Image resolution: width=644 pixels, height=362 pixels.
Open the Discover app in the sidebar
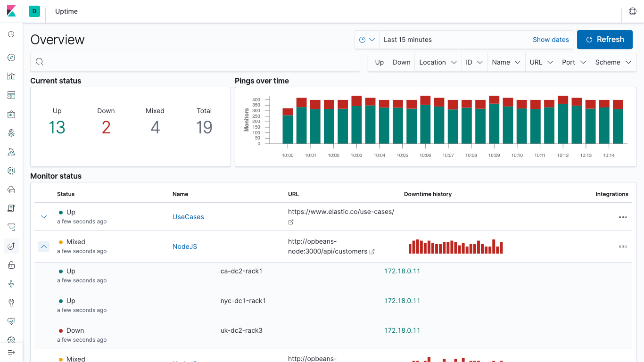click(x=11, y=57)
